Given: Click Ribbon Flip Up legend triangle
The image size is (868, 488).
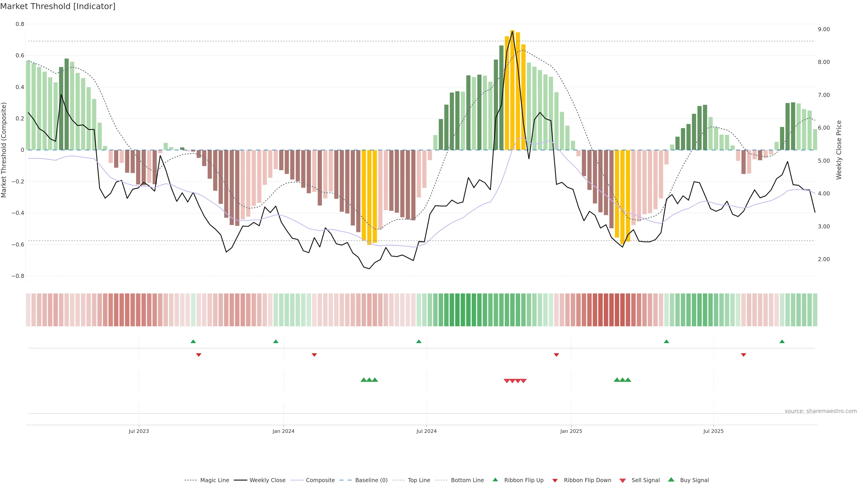Looking at the screenshot, I should (x=495, y=480).
